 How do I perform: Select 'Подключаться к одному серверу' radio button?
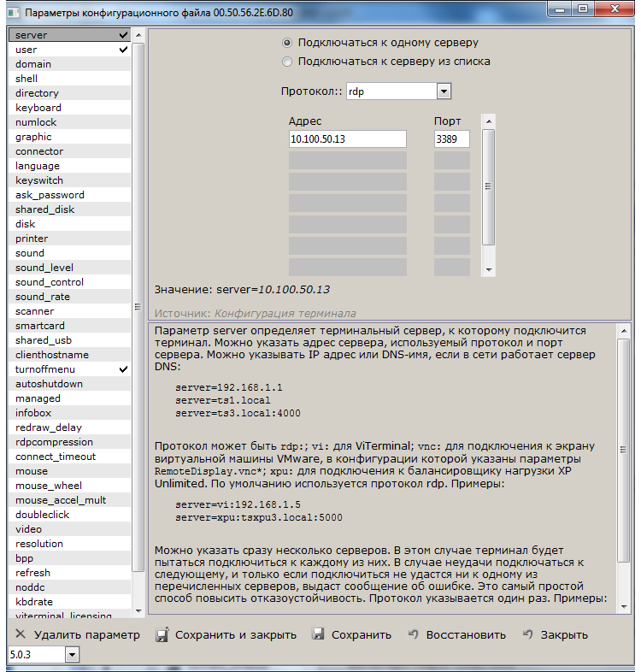[x=287, y=42]
